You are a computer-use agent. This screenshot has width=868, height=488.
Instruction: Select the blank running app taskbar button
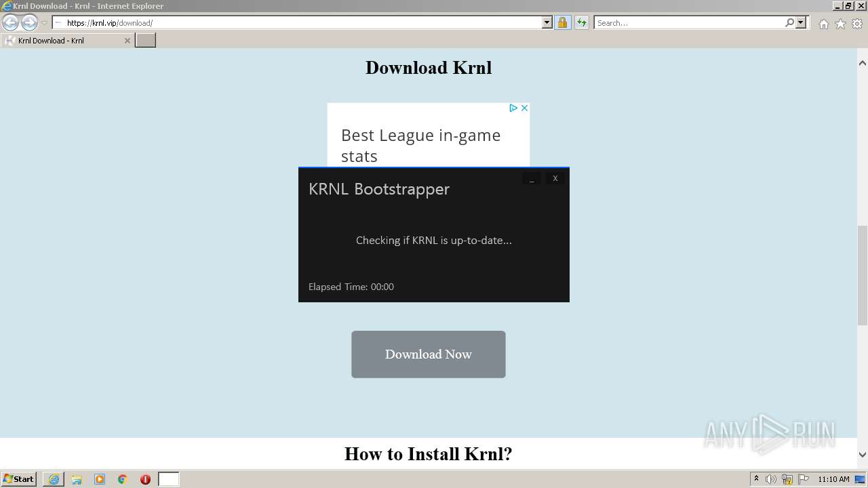(x=169, y=479)
